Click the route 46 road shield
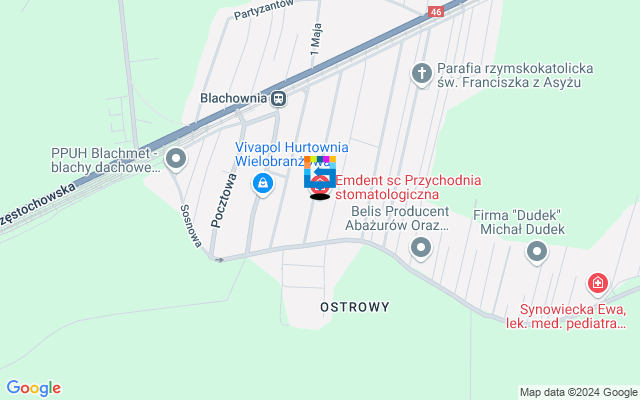The image size is (640, 400). (436, 12)
